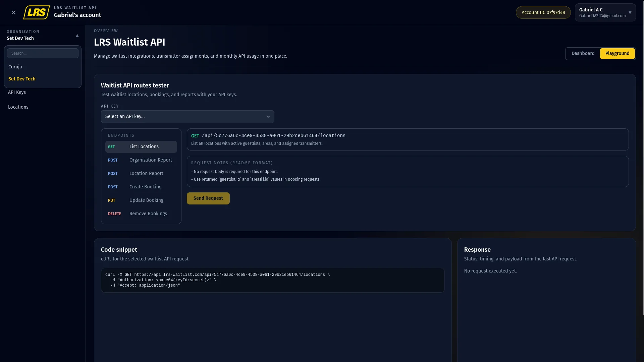The width and height of the screenshot is (644, 362).
Task: Select the GET List Locations endpoint
Action: pos(141,147)
